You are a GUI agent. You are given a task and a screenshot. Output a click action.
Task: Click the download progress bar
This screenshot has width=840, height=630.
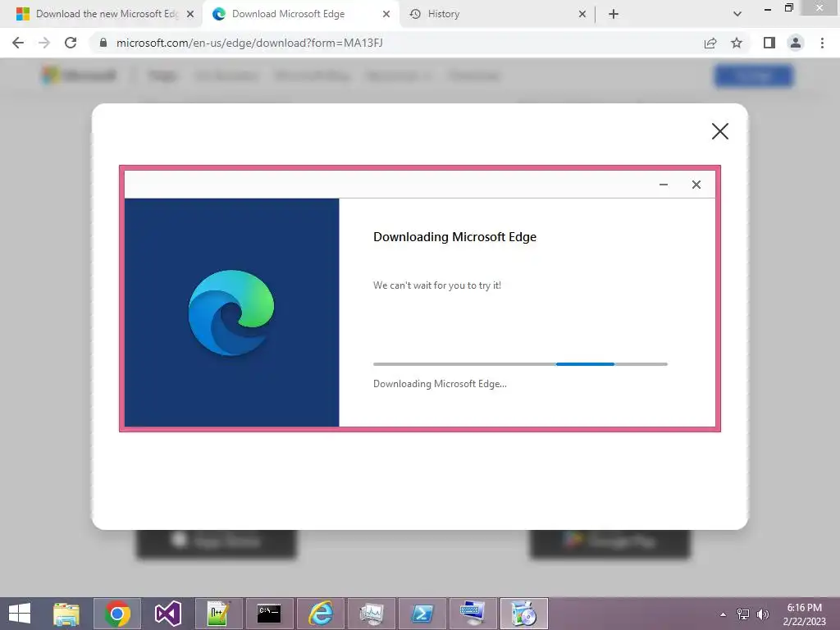pos(520,364)
